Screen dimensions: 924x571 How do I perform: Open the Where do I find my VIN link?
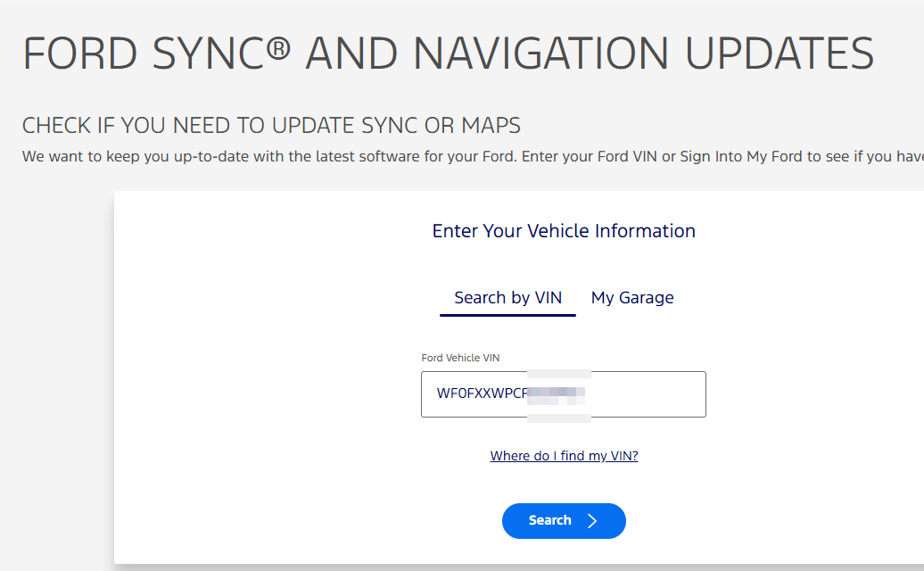coord(564,456)
